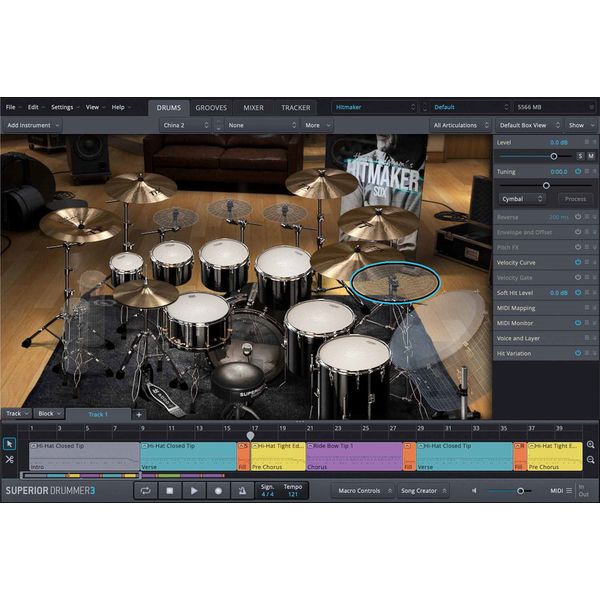Open the View menu
The height and width of the screenshot is (600, 600).
tap(95, 107)
